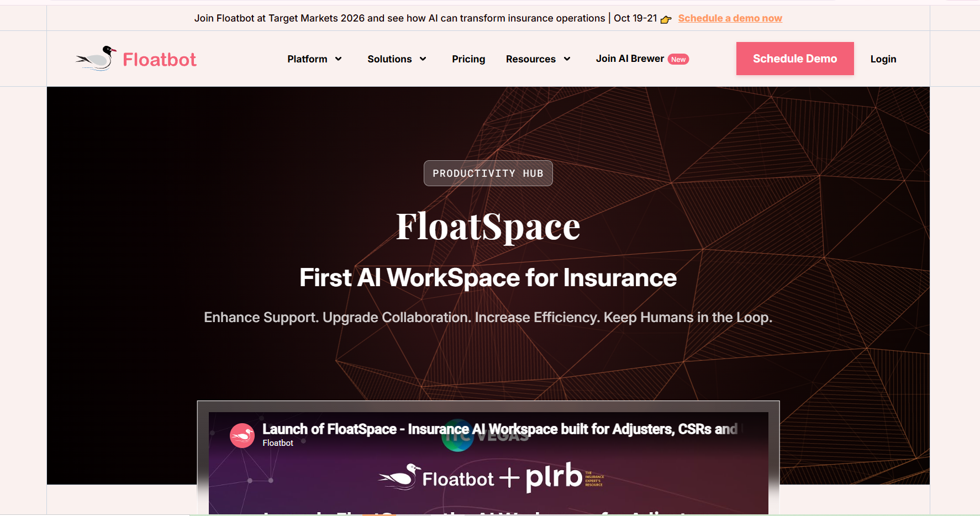
Task: Go to the Pricing page
Action: coord(468,59)
